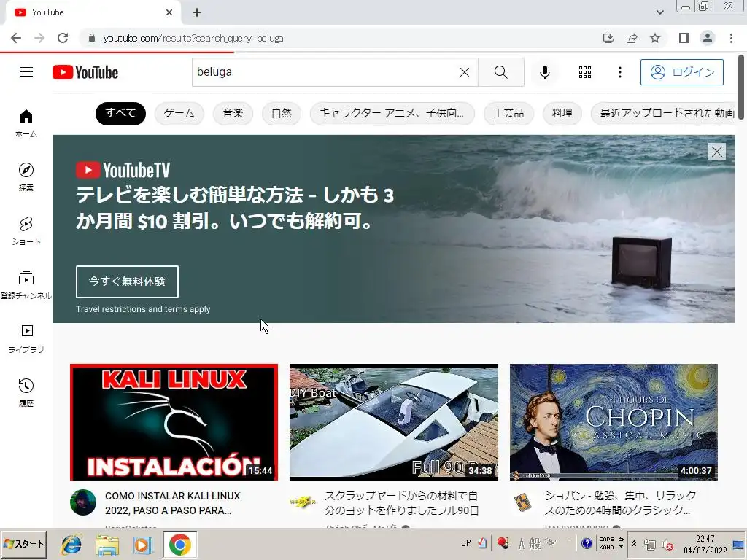Image resolution: width=747 pixels, height=560 pixels.
Task: Open the IME help question mark icon
Action: 587,543
